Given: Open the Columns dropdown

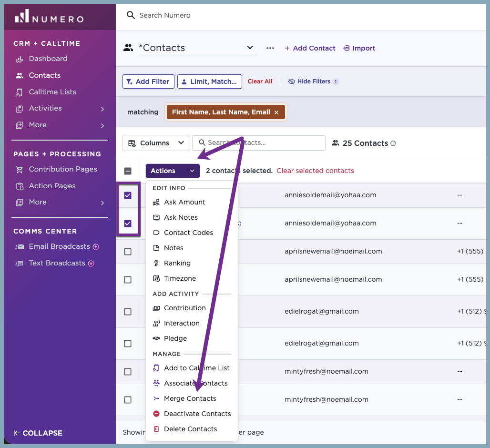Looking at the screenshot, I should click(155, 143).
